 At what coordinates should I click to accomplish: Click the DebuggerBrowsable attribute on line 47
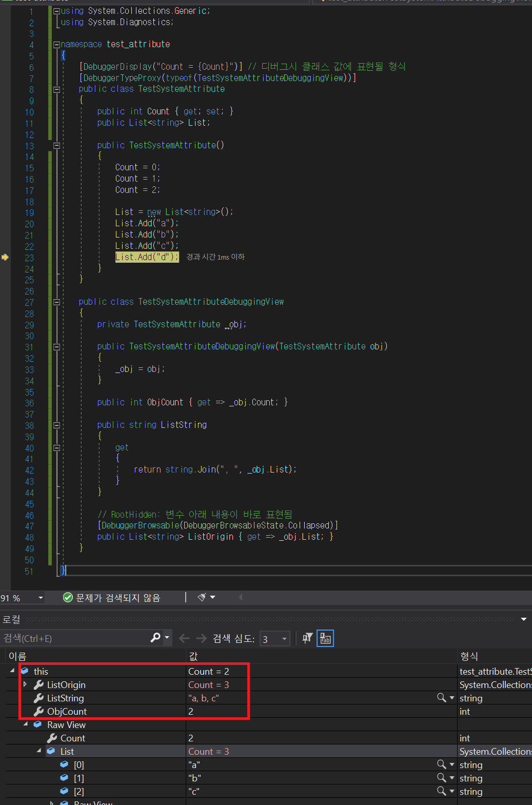(x=218, y=525)
